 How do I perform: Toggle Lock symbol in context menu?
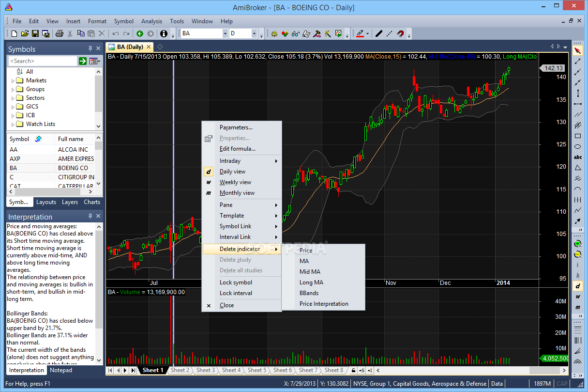point(241,282)
